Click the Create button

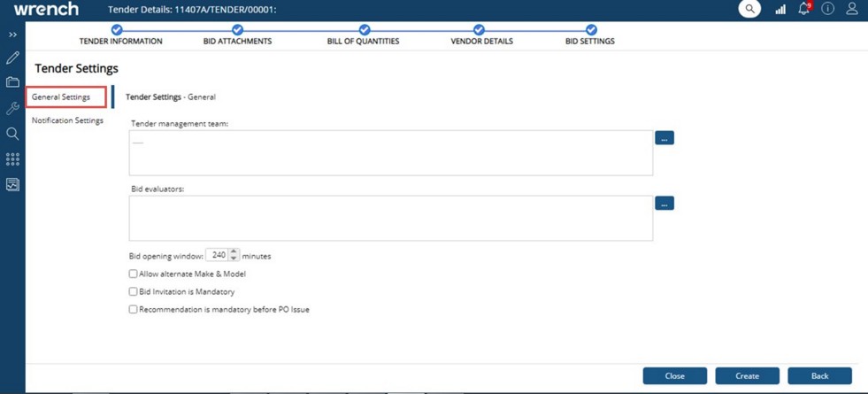coord(748,375)
